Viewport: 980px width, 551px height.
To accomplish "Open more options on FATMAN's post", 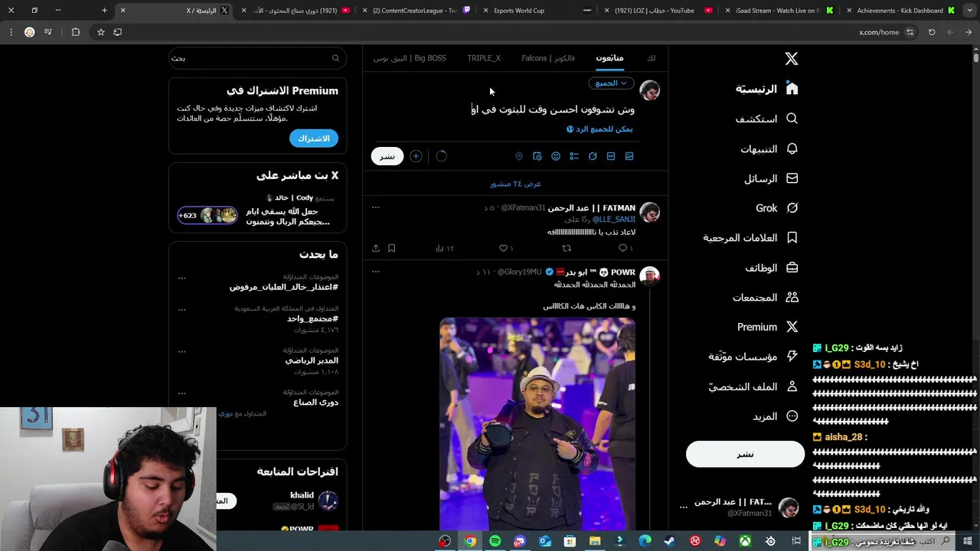I will pos(376,207).
